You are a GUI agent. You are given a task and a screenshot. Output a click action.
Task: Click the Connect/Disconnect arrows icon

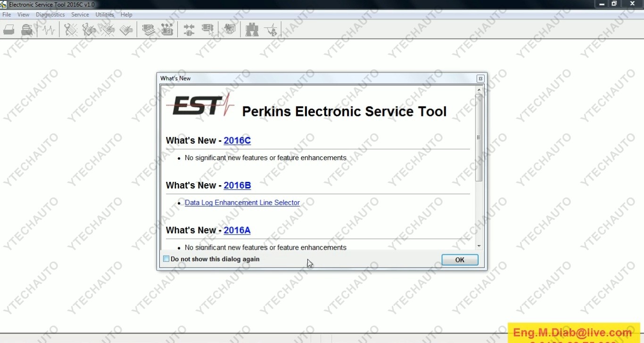click(x=189, y=30)
